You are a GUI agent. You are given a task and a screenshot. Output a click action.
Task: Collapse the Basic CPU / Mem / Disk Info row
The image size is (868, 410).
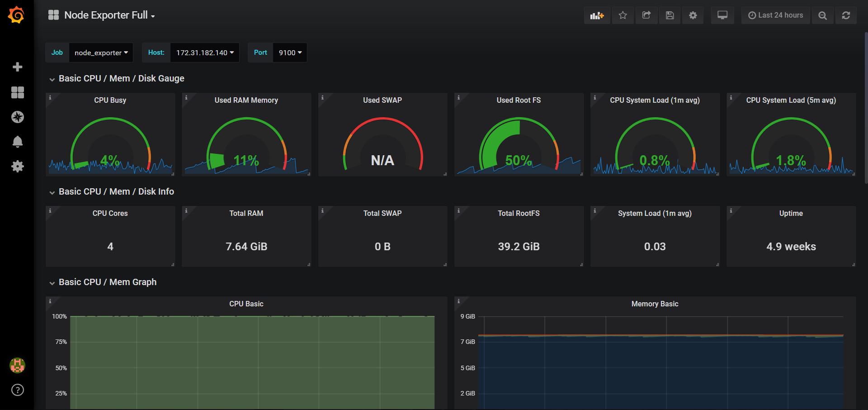coord(112,192)
